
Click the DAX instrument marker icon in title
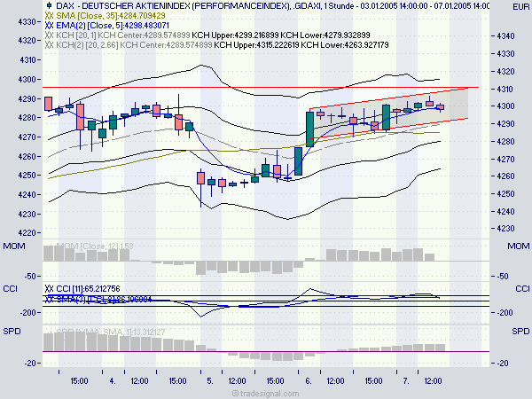point(49,5)
